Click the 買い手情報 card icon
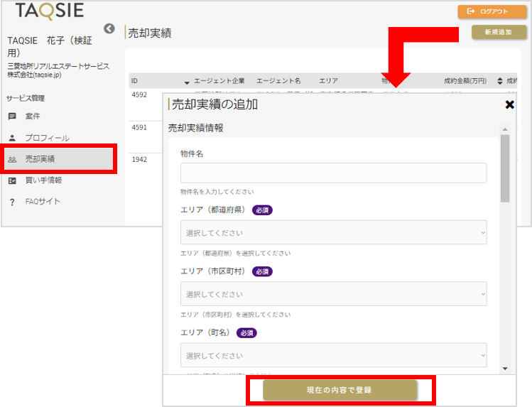The height and width of the screenshot is (407, 532). [12, 180]
